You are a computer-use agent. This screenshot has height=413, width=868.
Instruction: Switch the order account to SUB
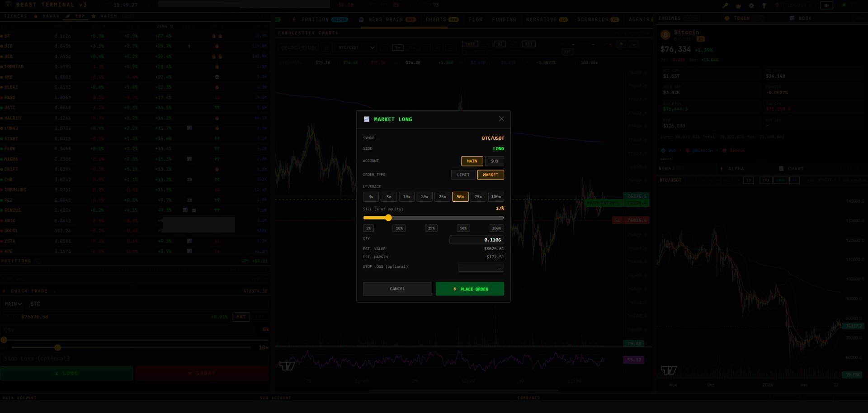(494, 161)
